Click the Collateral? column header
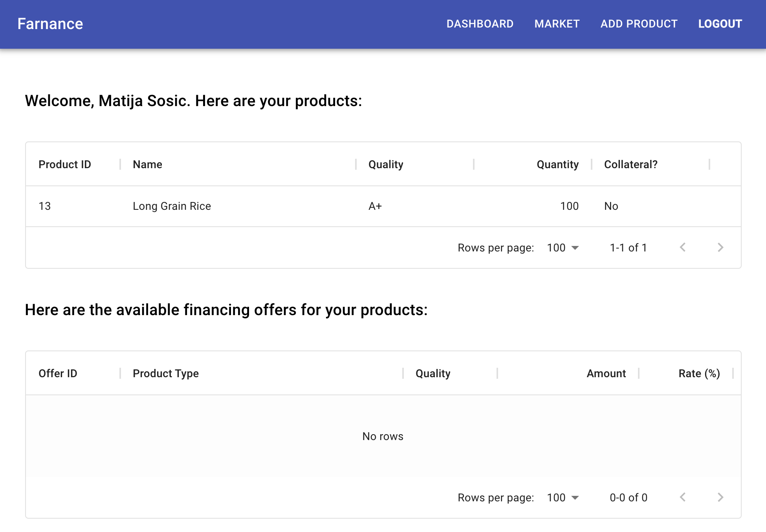Image resolution: width=766 pixels, height=532 pixels. coord(630,164)
